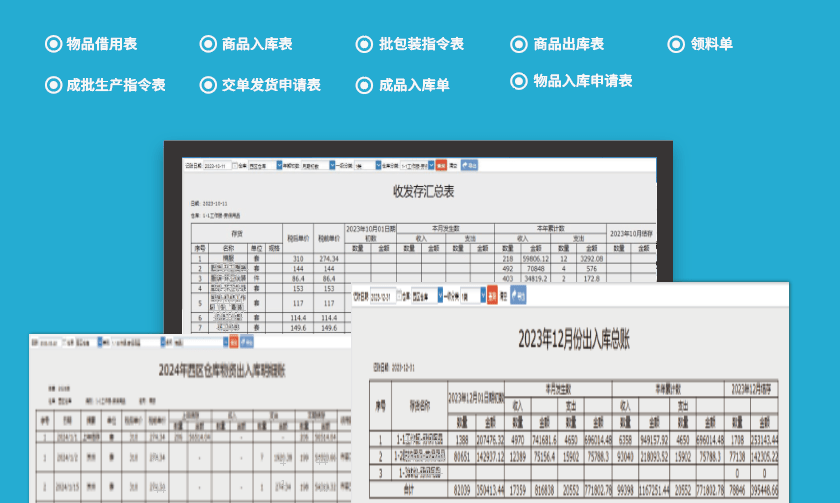Click the 物品入库申请表 bullet icon
840x503 pixels.
click(x=519, y=81)
